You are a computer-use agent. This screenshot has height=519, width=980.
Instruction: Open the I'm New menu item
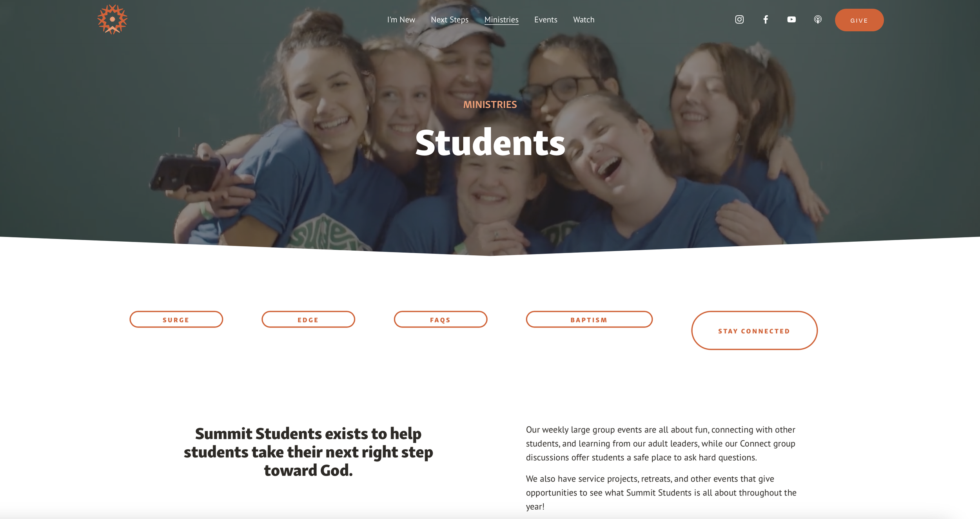pos(401,20)
